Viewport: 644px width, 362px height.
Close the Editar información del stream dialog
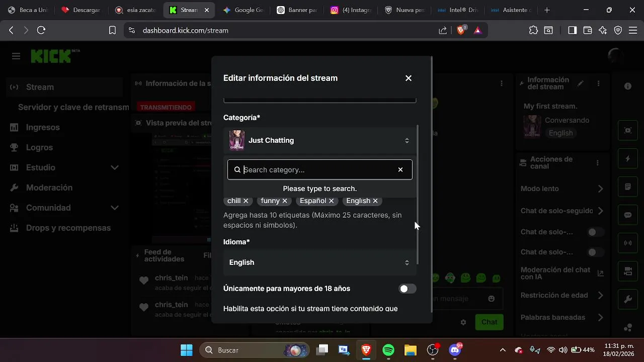409,78
